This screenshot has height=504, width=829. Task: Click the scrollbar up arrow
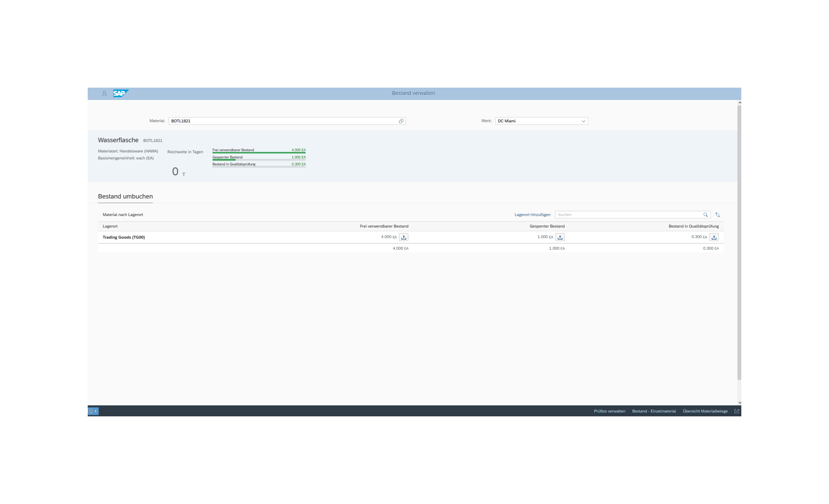point(740,103)
